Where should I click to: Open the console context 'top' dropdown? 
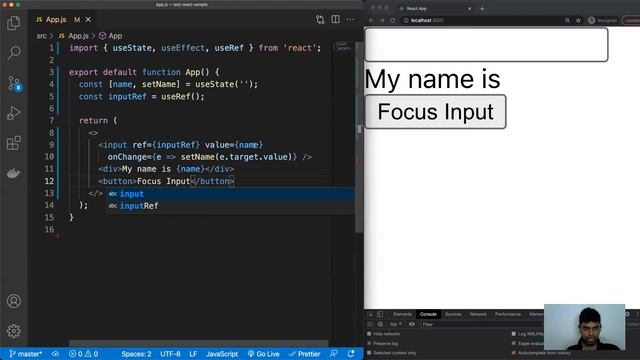[x=396, y=324]
